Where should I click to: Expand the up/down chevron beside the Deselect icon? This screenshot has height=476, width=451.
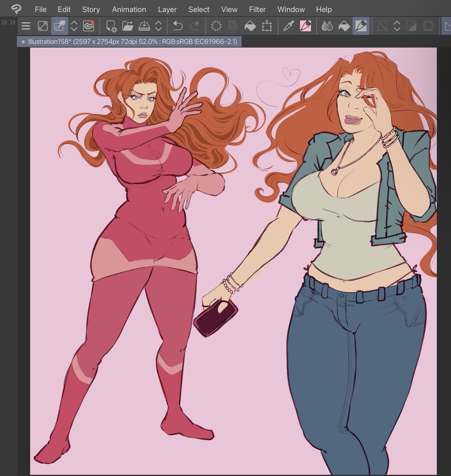tap(397, 26)
